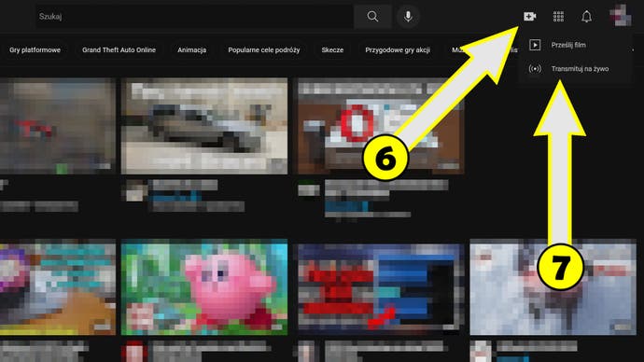Open the pink Kirby video thumbnail

coord(204,286)
